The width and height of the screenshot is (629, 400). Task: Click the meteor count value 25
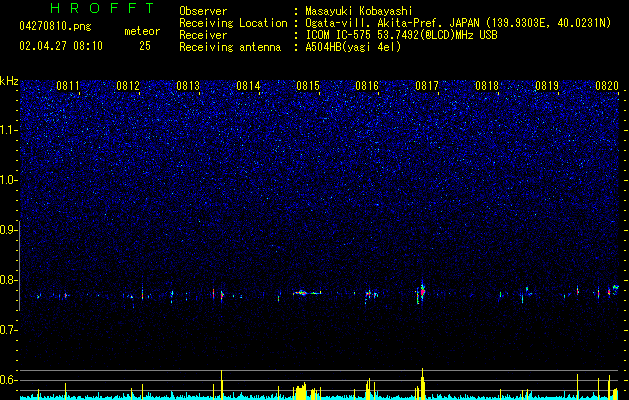coord(145,46)
